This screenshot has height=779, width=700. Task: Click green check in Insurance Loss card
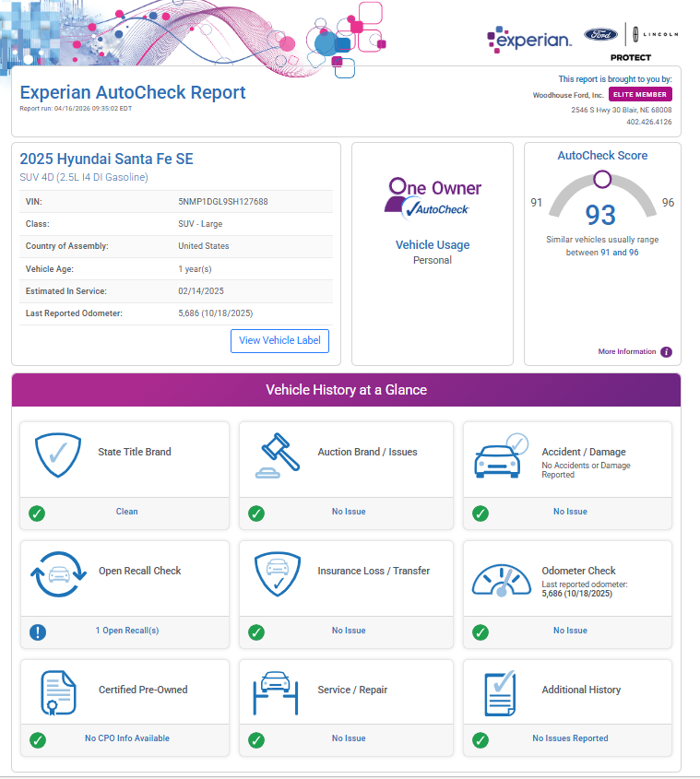coord(256,631)
